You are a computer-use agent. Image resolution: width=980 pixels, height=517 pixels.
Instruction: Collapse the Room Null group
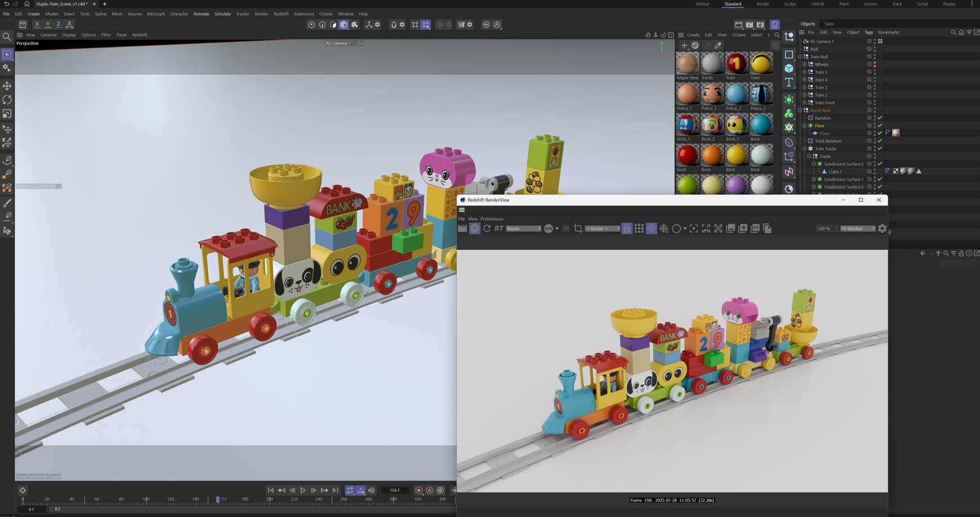[800, 110]
